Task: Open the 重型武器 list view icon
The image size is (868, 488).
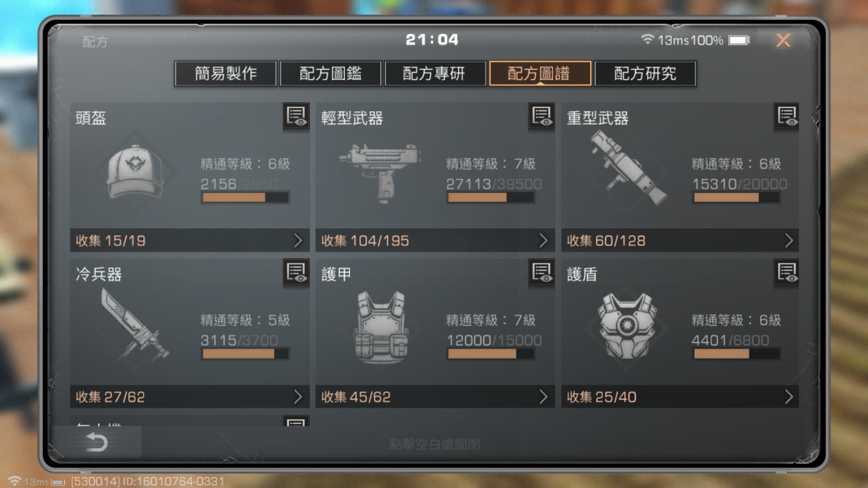Action: (x=787, y=116)
